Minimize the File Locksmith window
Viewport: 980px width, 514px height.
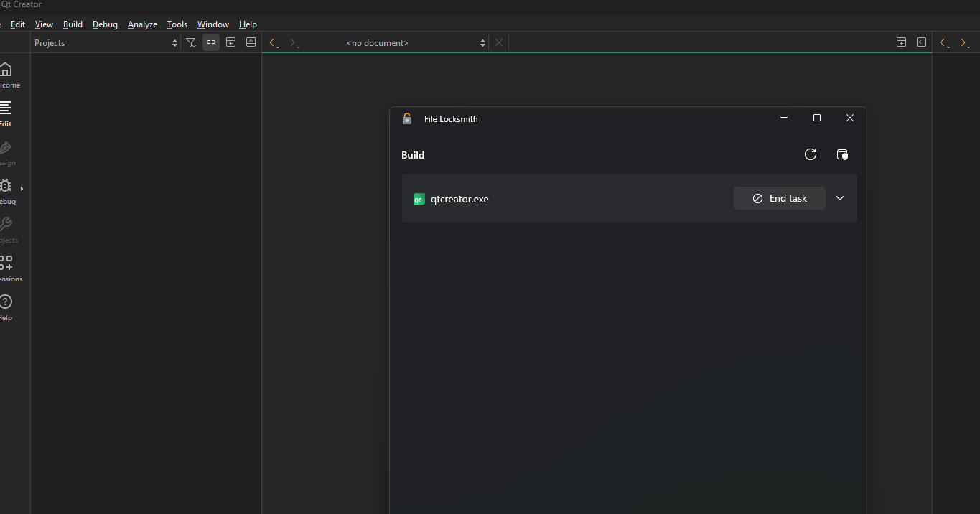click(x=784, y=118)
